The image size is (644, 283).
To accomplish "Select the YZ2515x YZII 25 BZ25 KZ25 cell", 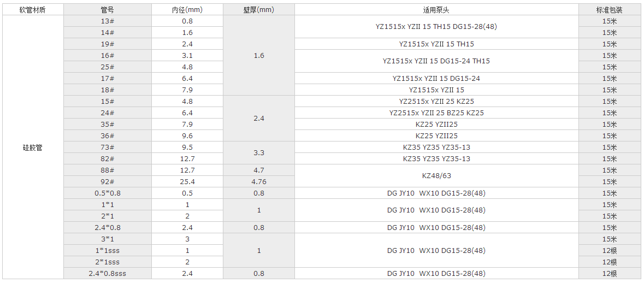I will pyautogui.click(x=436, y=113).
